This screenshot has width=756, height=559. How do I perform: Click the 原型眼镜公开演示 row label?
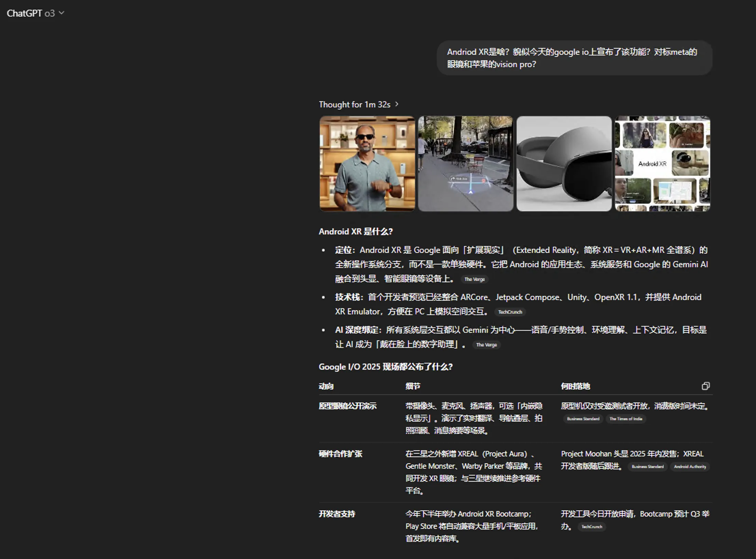coord(348,406)
